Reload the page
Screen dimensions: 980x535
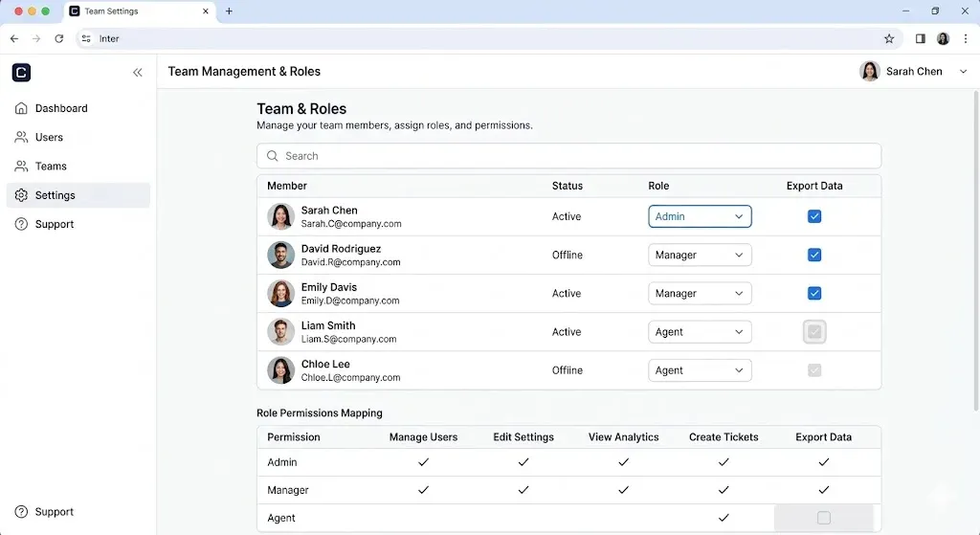point(58,38)
